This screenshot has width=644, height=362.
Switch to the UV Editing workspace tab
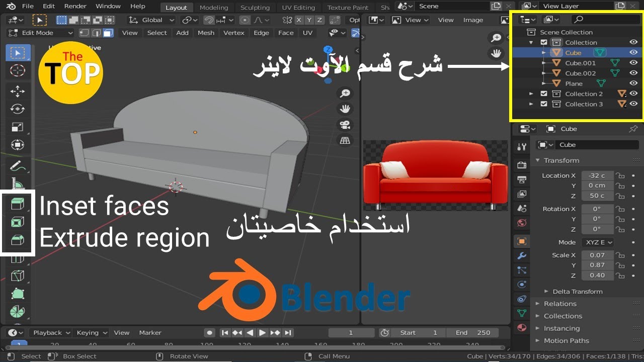298,8
